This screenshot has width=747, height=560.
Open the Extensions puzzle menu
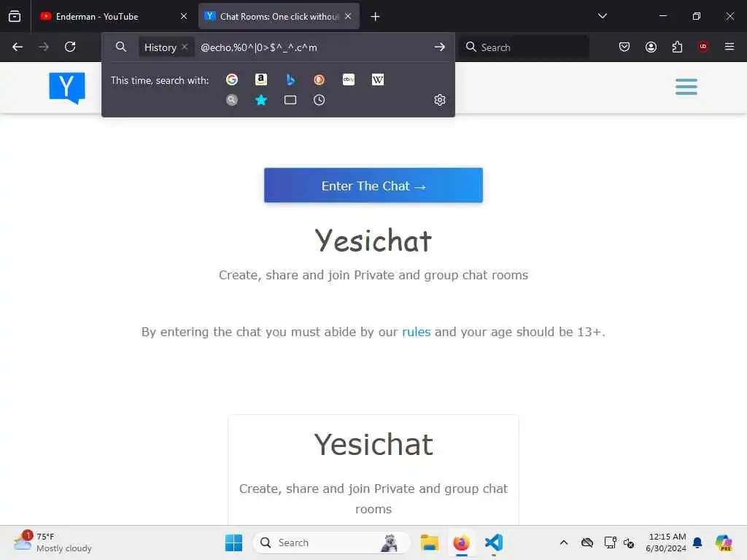677,47
